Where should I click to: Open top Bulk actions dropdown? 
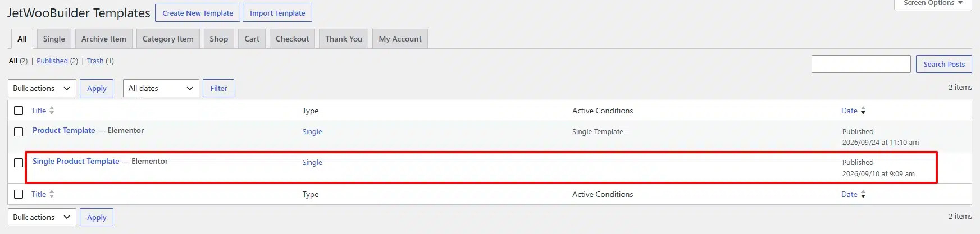[42, 88]
